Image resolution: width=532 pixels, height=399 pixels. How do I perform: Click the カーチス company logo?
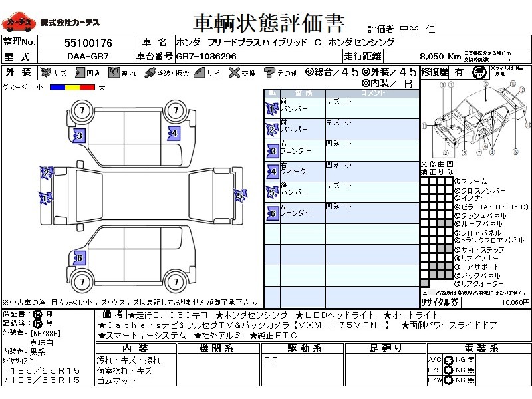(19, 22)
